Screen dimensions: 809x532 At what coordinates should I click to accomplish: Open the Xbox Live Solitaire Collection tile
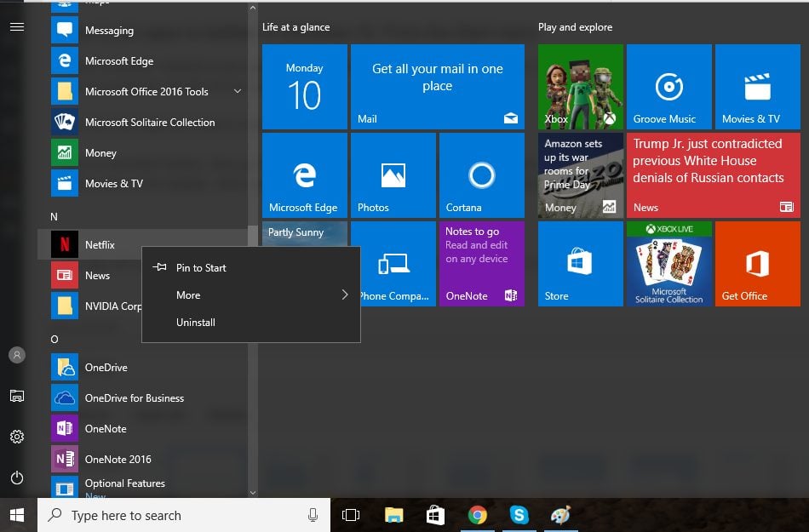click(x=669, y=264)
